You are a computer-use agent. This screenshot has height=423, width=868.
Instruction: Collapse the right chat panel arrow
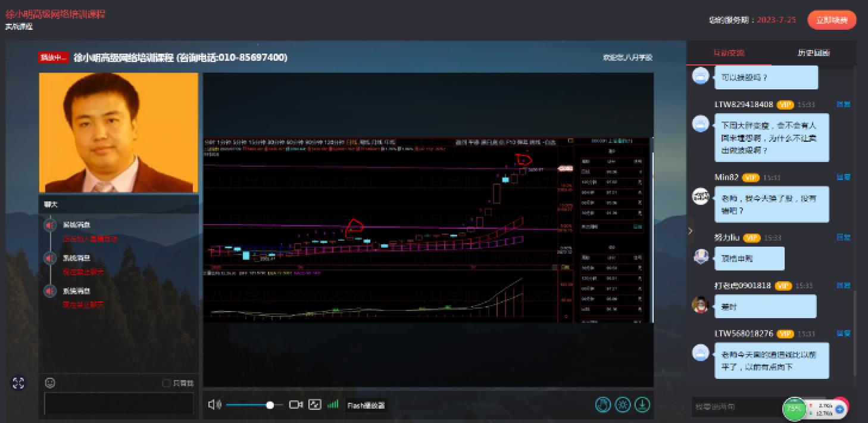tap(691, 231)
